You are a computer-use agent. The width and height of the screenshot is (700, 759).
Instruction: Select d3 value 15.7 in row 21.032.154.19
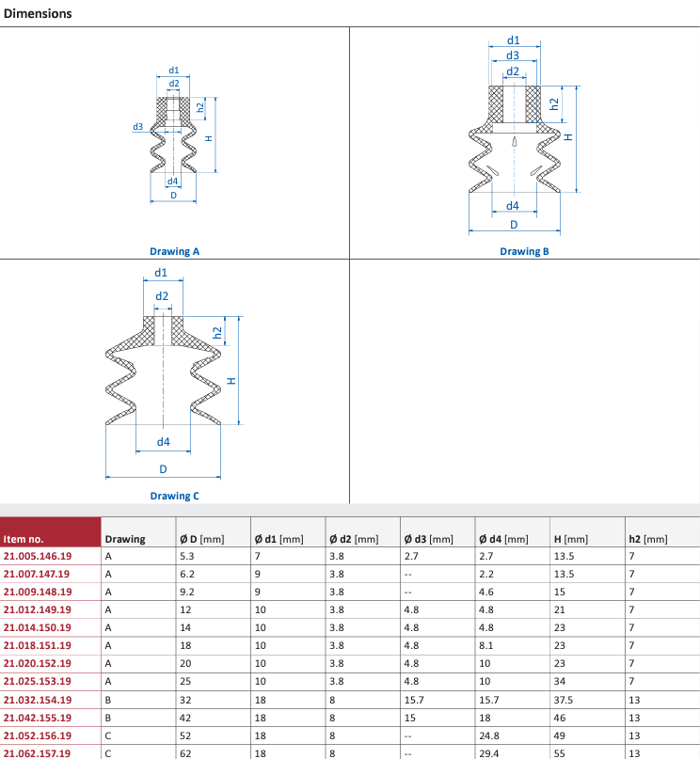[x=414, y=700]
